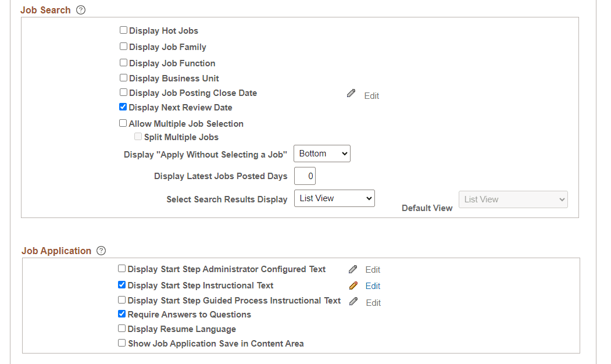Open help for Job Search section
The image size is (611, 364).
pos(81,10)
